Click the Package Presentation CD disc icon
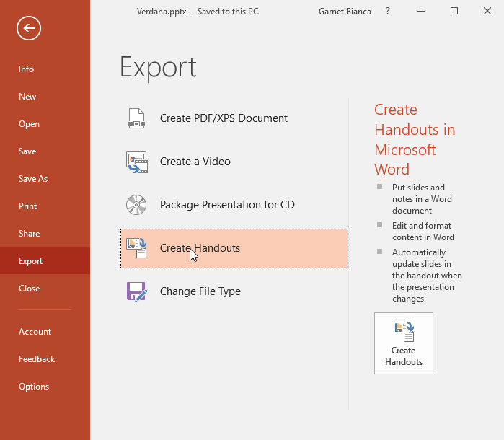 click(x=136, y=205)
